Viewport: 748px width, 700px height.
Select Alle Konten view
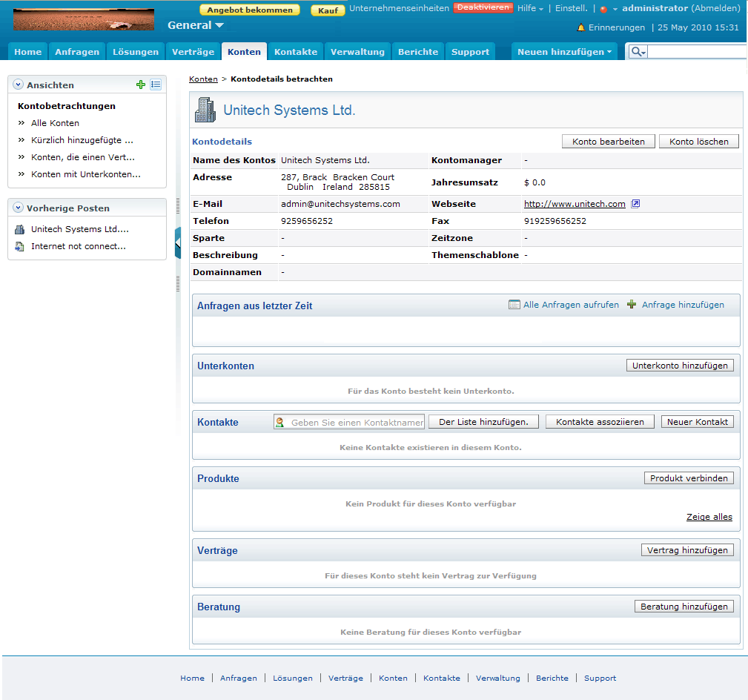tap(55, 123)
